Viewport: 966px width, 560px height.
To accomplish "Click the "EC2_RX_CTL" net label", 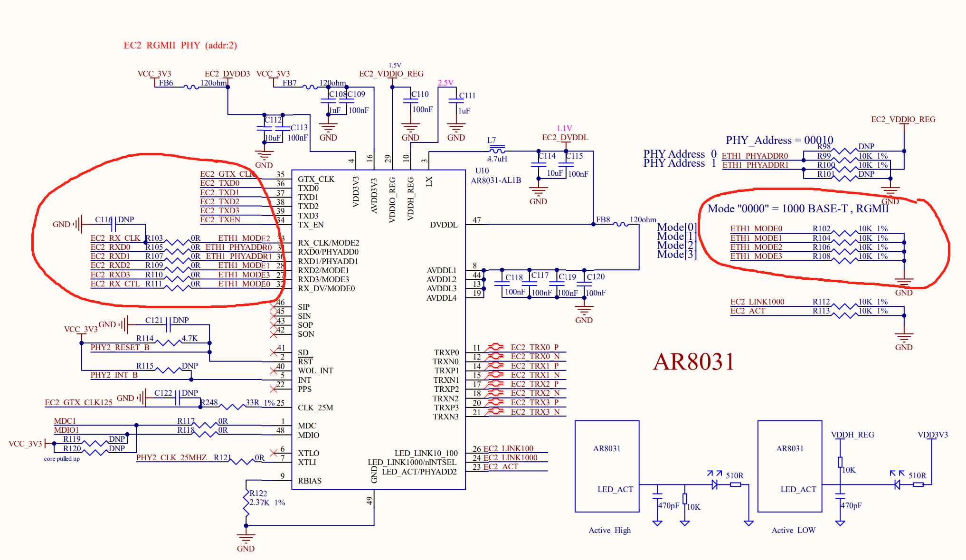I will pos(115,284).
